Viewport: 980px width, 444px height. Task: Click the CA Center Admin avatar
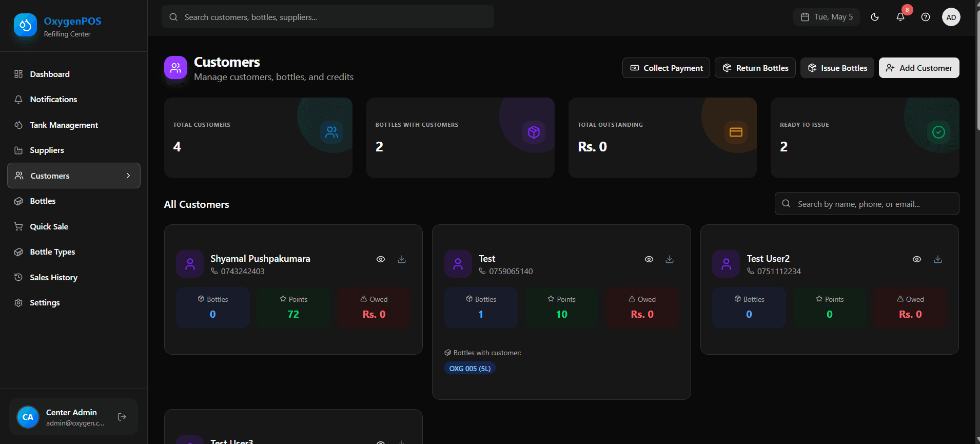(28, 417)
